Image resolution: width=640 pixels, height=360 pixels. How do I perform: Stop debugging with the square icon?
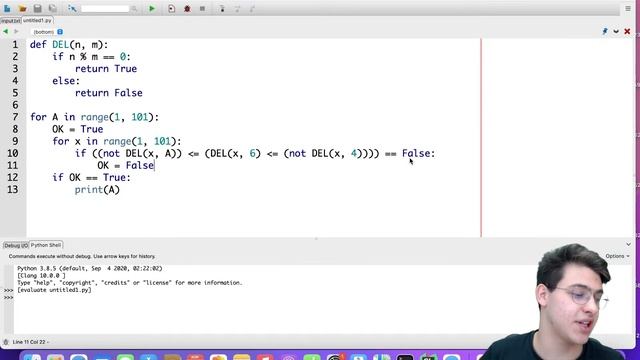pos(202,9)
